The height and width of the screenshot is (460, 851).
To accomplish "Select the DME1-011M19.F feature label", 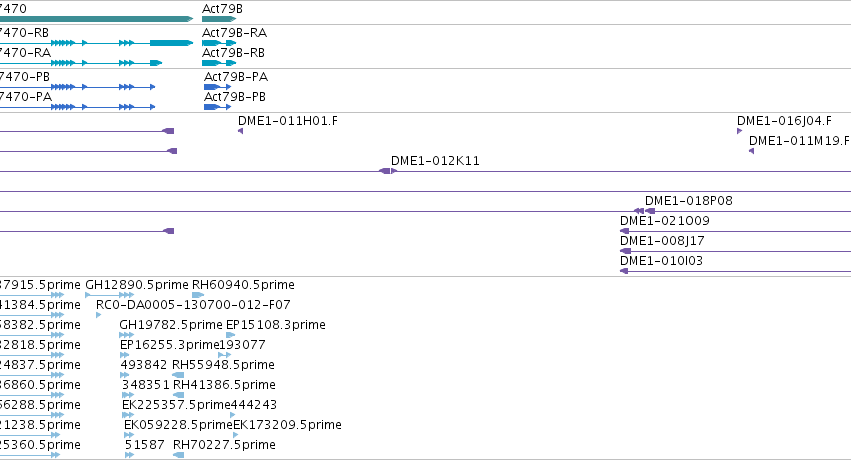I will pos(799,140).
